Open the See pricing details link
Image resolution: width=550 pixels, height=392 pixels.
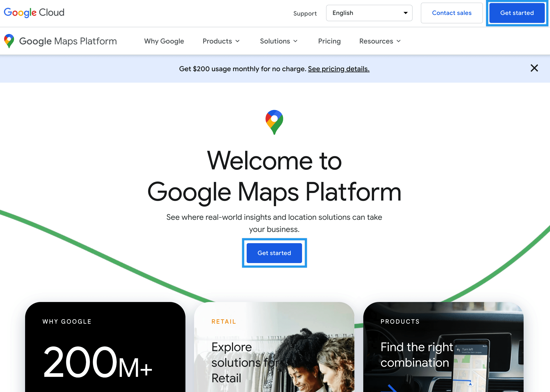(338, 69)
